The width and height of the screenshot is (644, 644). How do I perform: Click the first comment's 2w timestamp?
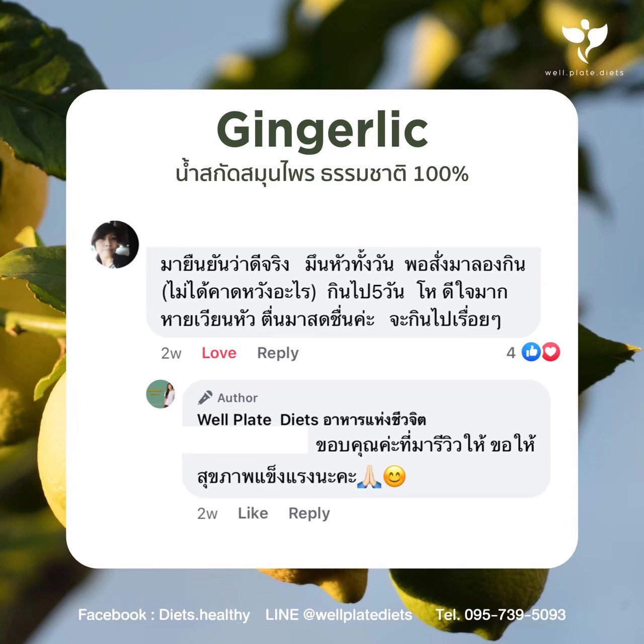click(x=171, y=353)
